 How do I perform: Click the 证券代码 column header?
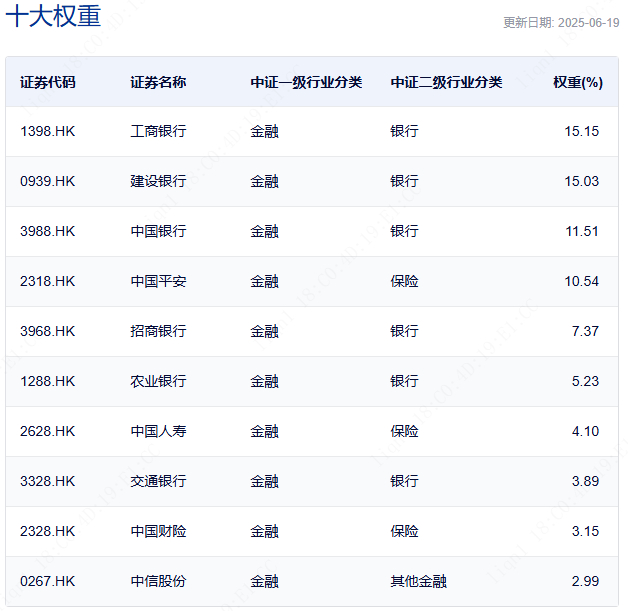point(48,82)
